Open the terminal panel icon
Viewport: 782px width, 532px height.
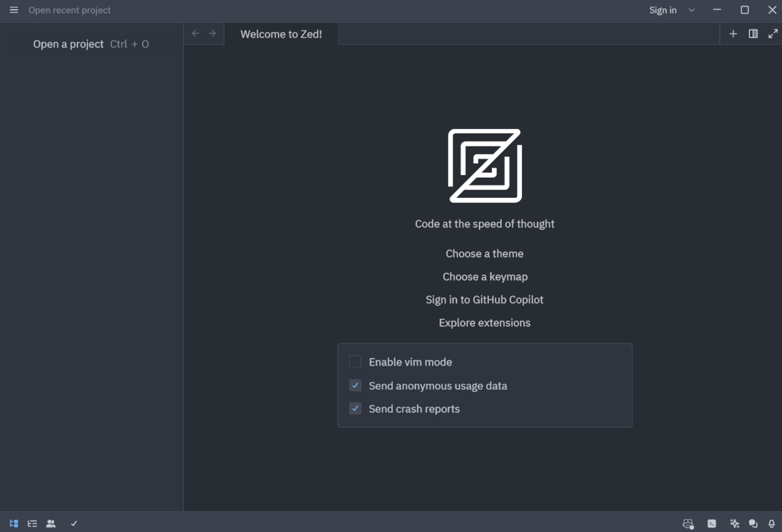pyautogui.click(x=711, y=523)
